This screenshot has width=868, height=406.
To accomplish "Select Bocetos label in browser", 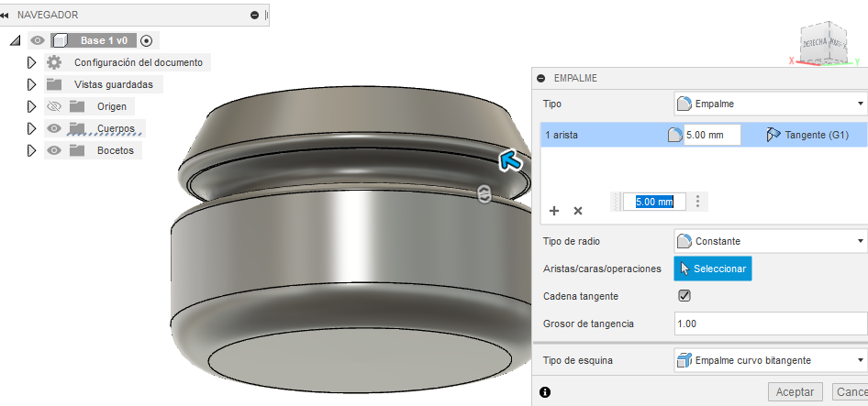I will (116, 150).
